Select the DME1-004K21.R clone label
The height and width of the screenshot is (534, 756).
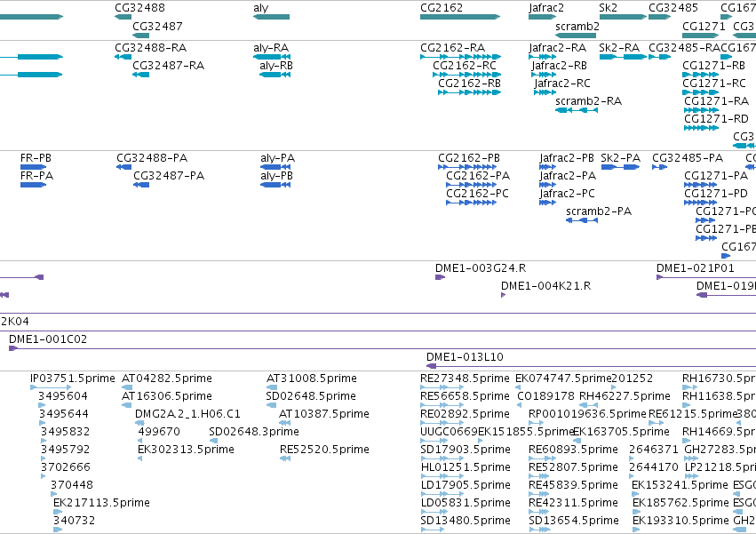[545, 285]
